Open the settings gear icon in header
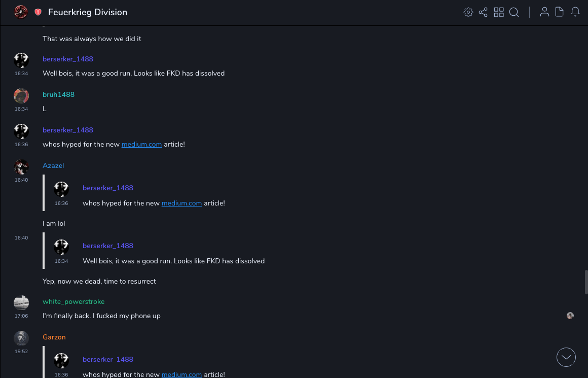 tap(468, 12)
